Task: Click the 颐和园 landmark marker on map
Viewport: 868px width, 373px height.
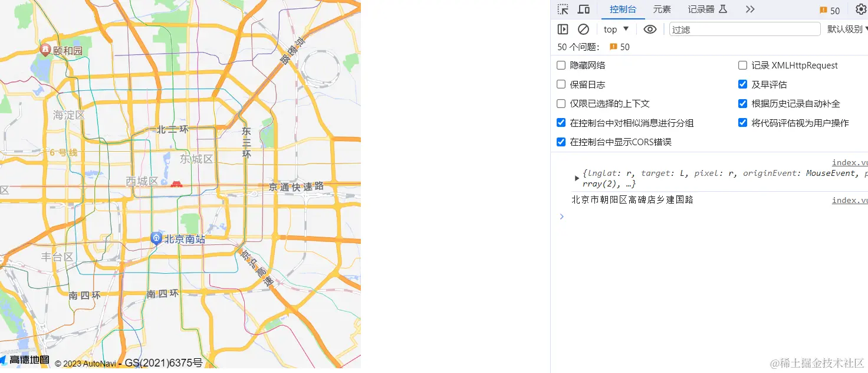Action: point(45,50)
